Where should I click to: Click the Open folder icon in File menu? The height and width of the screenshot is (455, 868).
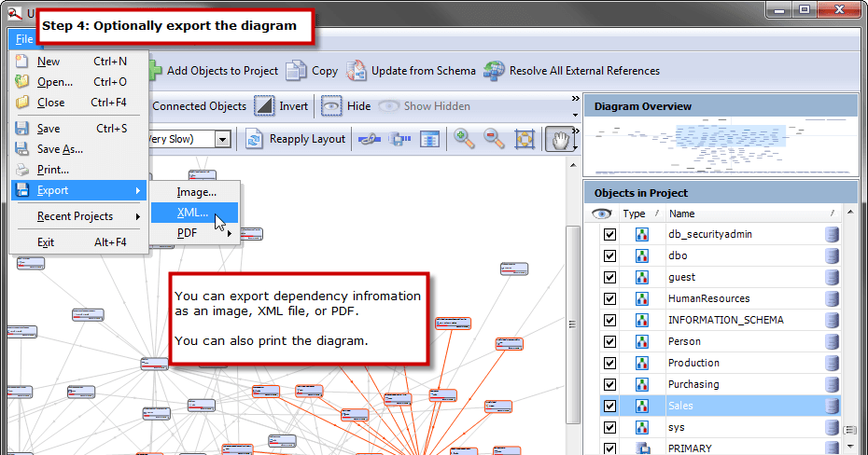[x=21, y=82]
